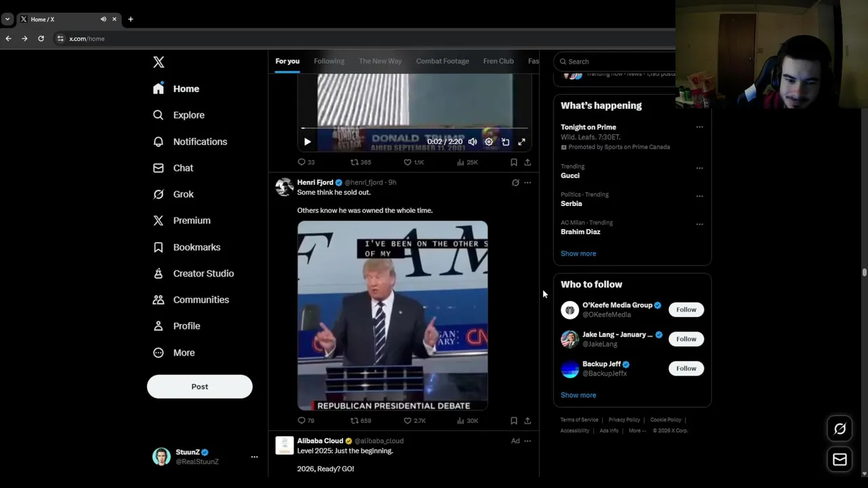This screenshot has height=488, width=868.
Task: Enter fullscreen on the video
Action: tap(521, 142)
